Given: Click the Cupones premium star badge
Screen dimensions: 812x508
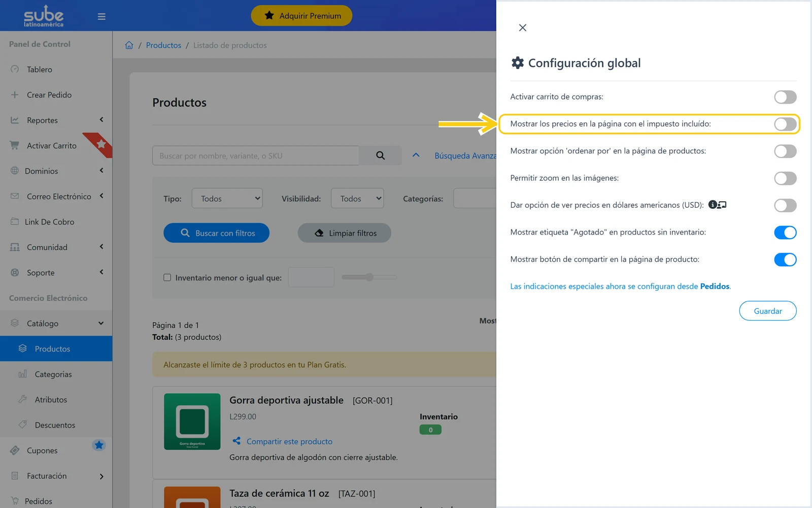Looking at the screenshot, I should pos(99,445).
